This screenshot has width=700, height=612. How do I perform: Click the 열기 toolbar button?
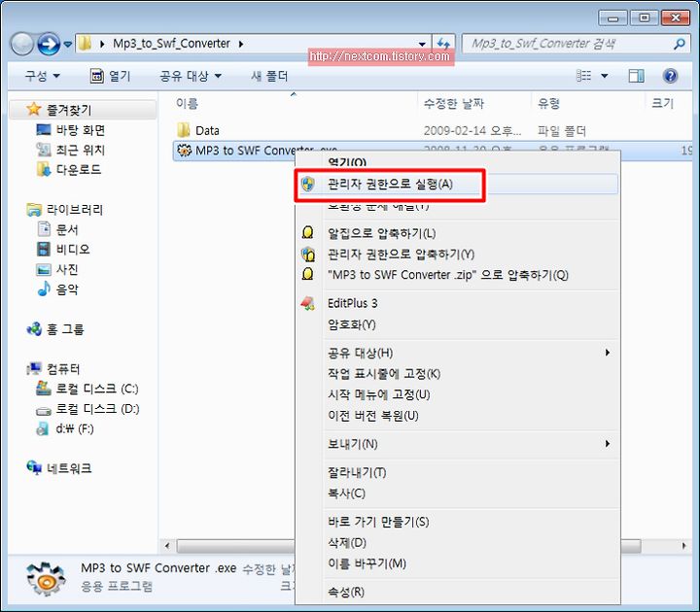click(x=110, y=76)
